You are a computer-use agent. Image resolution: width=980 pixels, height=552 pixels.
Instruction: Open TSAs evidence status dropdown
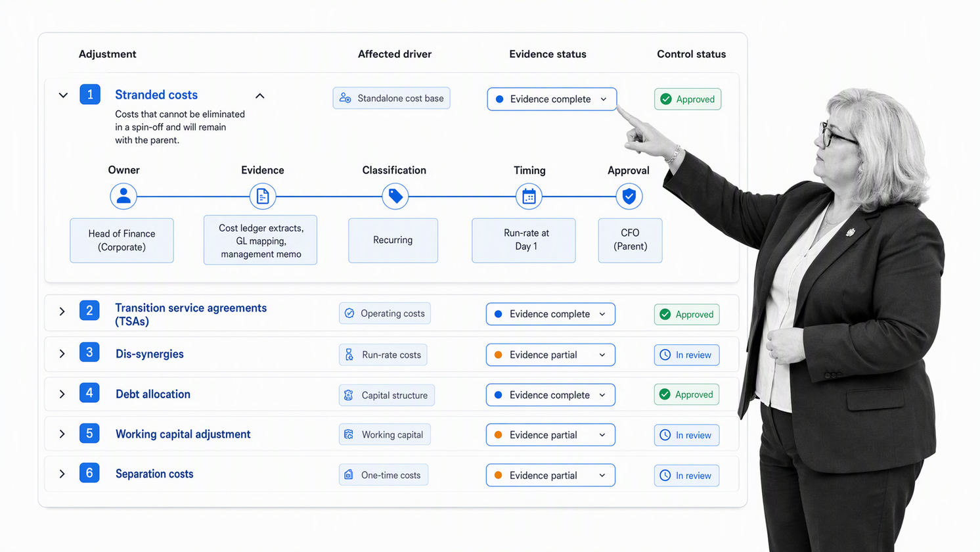pyautogui.click(x=550, y=314)
